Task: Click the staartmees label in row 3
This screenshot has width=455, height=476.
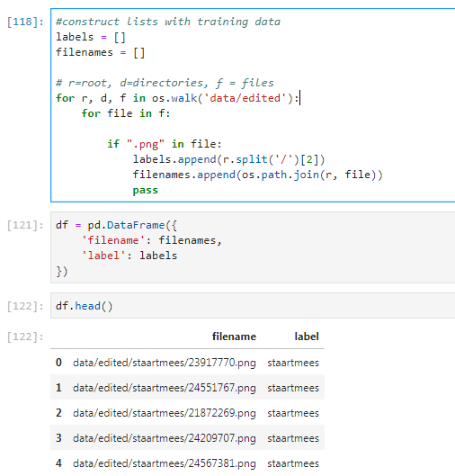Action: coord(293,438)
